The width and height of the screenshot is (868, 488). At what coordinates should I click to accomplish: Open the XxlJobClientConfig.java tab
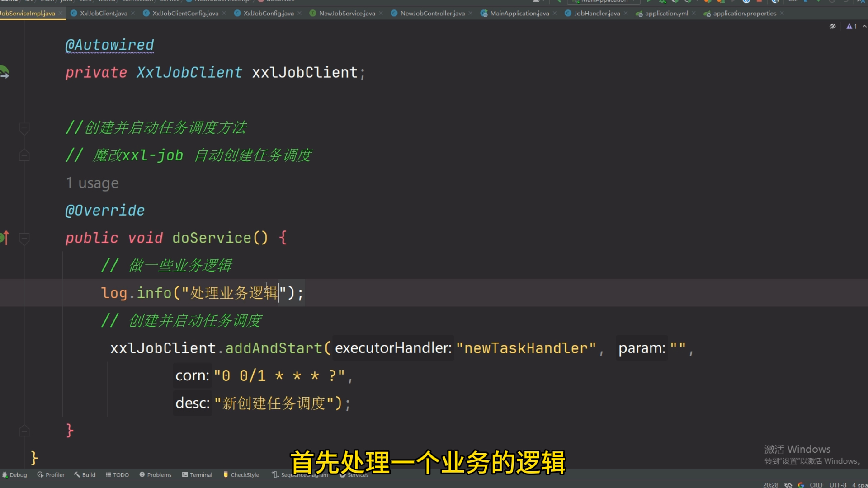tap(185, 13)
